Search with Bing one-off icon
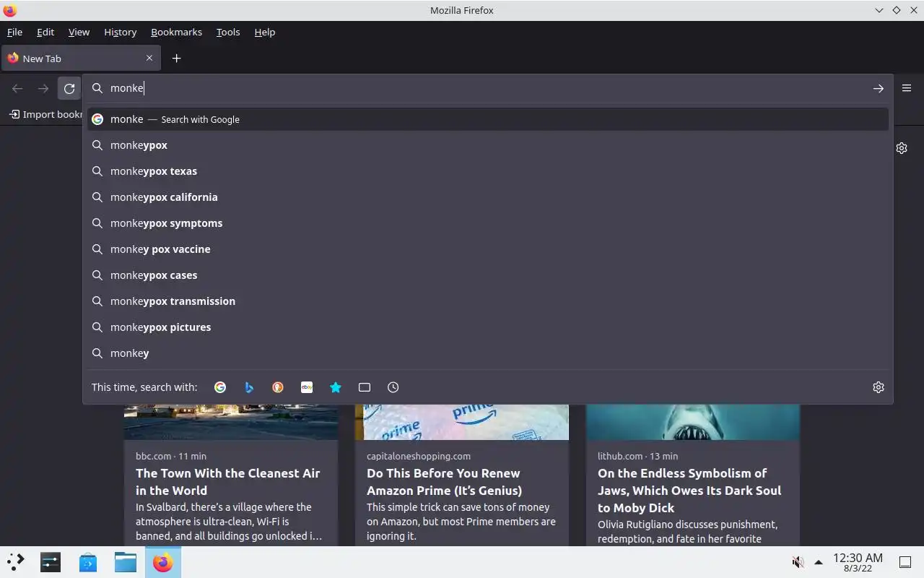The image size is (924, 578). coord(249,387)
